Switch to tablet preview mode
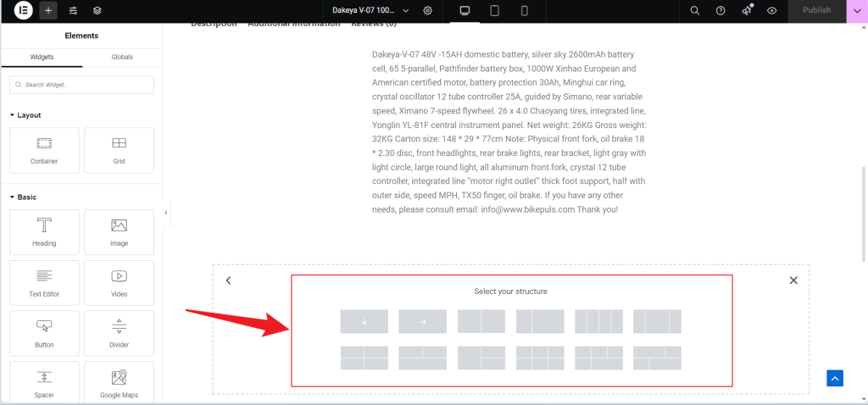This screenshot has height=405, width=868. click(494, 11)
